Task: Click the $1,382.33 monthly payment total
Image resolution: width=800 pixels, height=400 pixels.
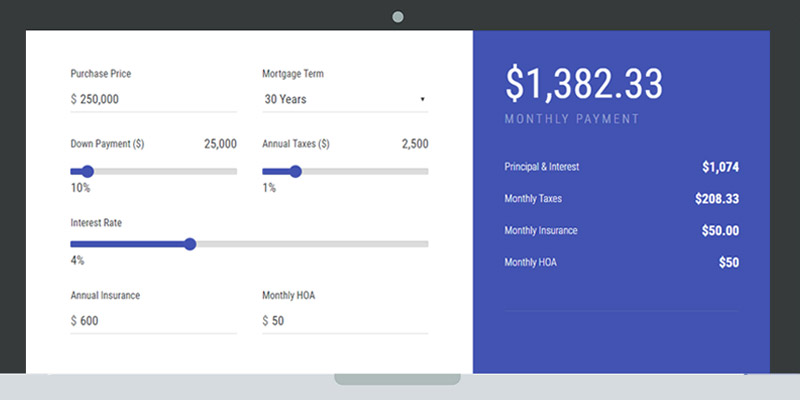Action: [584, 83]
